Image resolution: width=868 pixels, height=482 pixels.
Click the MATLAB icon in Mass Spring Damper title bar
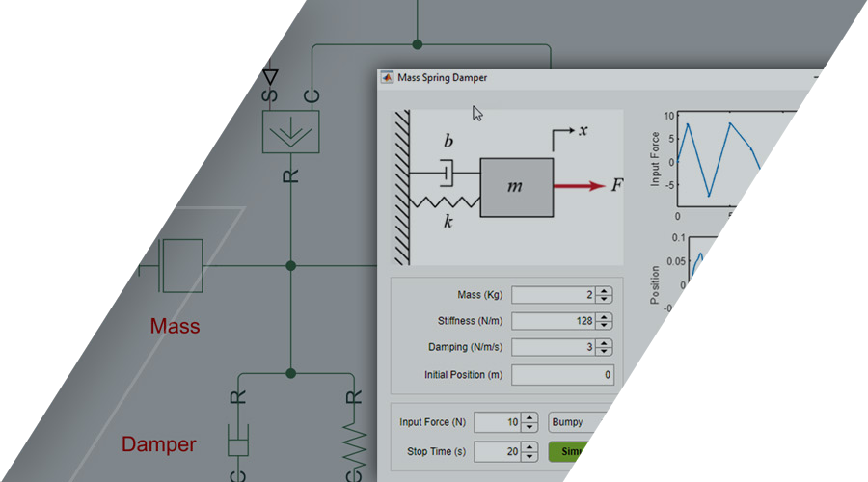387,78
